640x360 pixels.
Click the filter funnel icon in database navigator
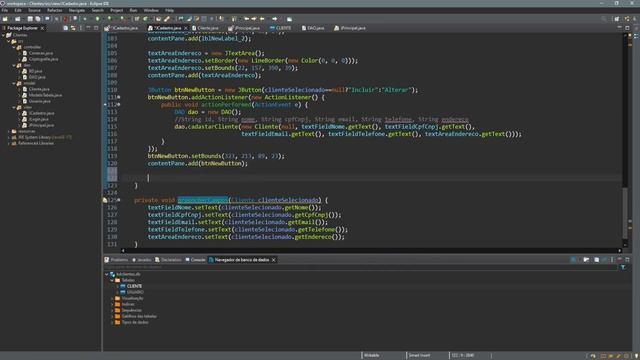[x=623, y=267]
